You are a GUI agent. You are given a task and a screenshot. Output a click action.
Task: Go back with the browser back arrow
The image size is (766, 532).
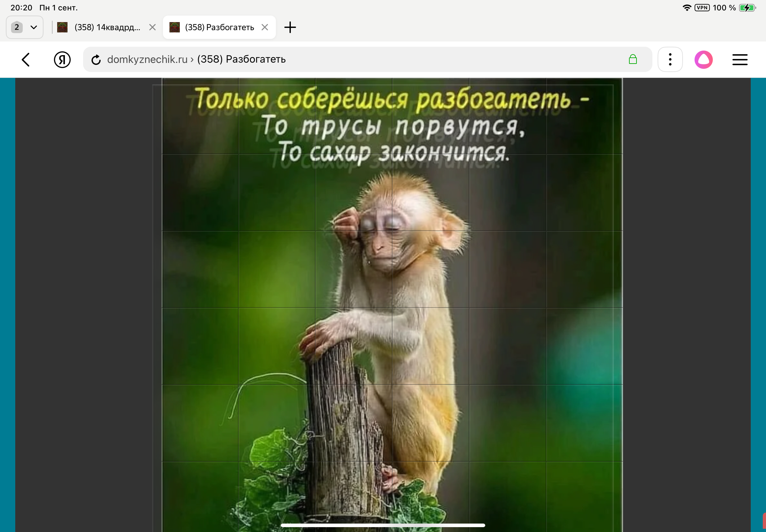(26, 60)
